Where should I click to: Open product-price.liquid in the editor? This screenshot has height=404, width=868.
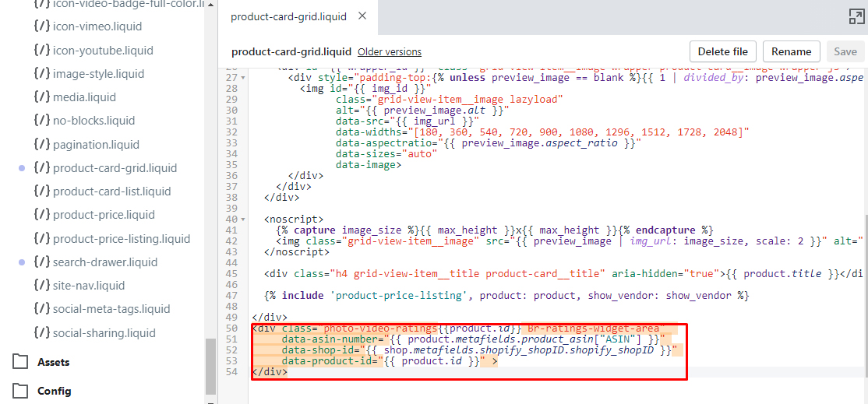coord(104,215)
